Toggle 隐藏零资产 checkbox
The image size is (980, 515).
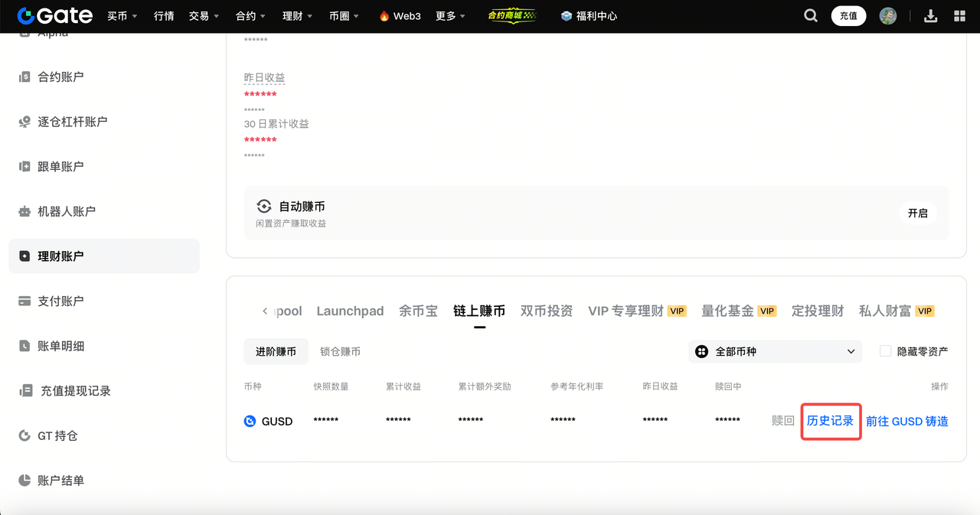(x=886, y=351)
